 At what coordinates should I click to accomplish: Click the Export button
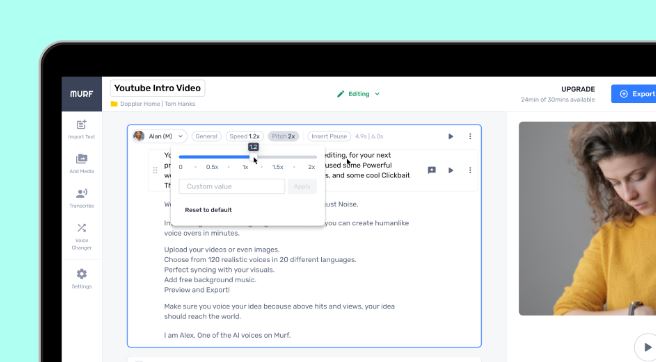coord(633,94)
